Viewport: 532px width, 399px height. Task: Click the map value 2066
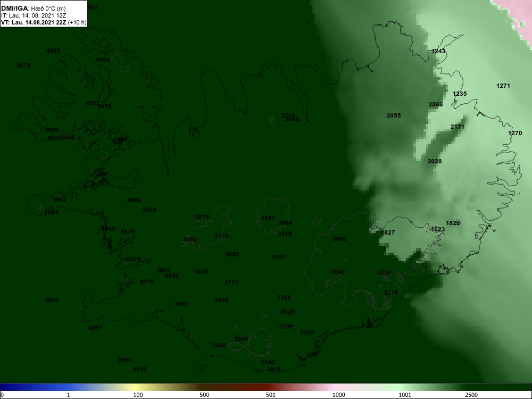[436, 104]
